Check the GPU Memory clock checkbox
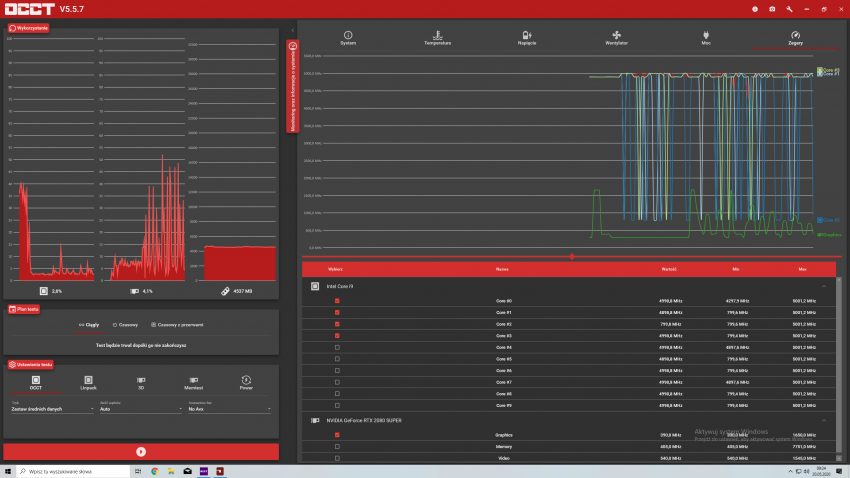Screen dimensions: 850x478 click(x=337, y=447)
